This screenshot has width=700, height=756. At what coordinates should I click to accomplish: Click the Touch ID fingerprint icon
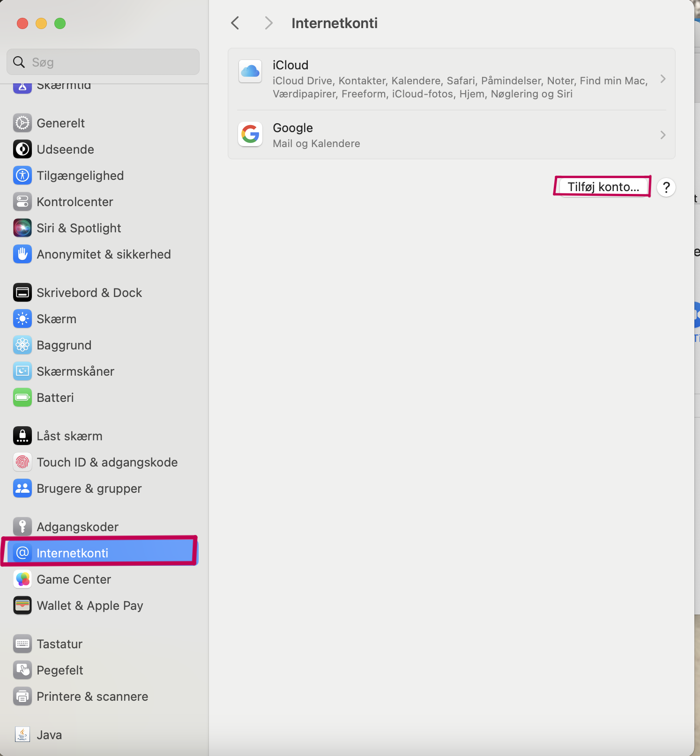tap(22, 462)
